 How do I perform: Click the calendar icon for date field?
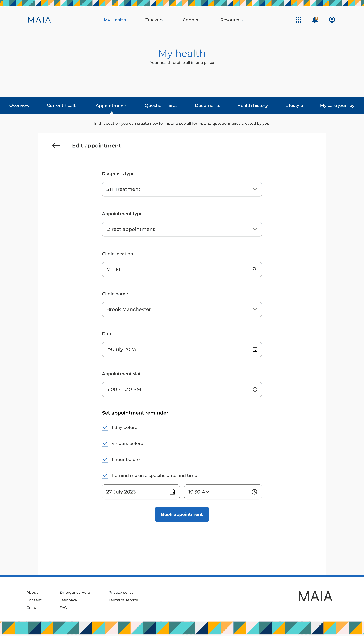click(x=255, y=349)
